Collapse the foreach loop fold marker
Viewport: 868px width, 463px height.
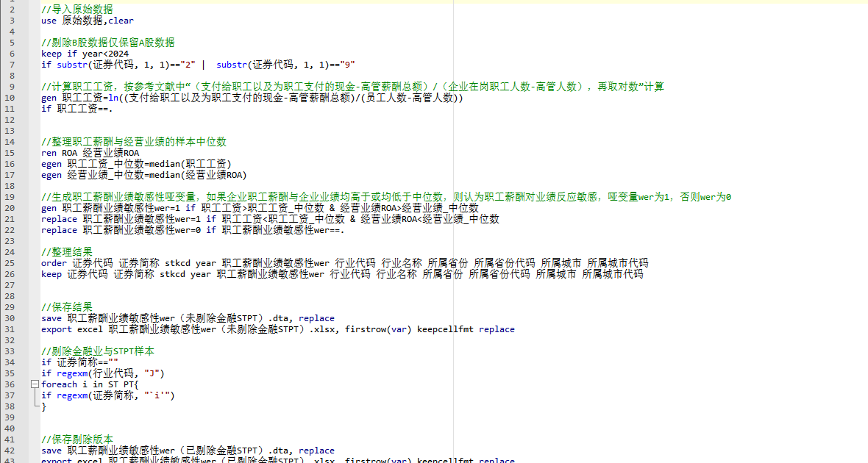[35, 384]
